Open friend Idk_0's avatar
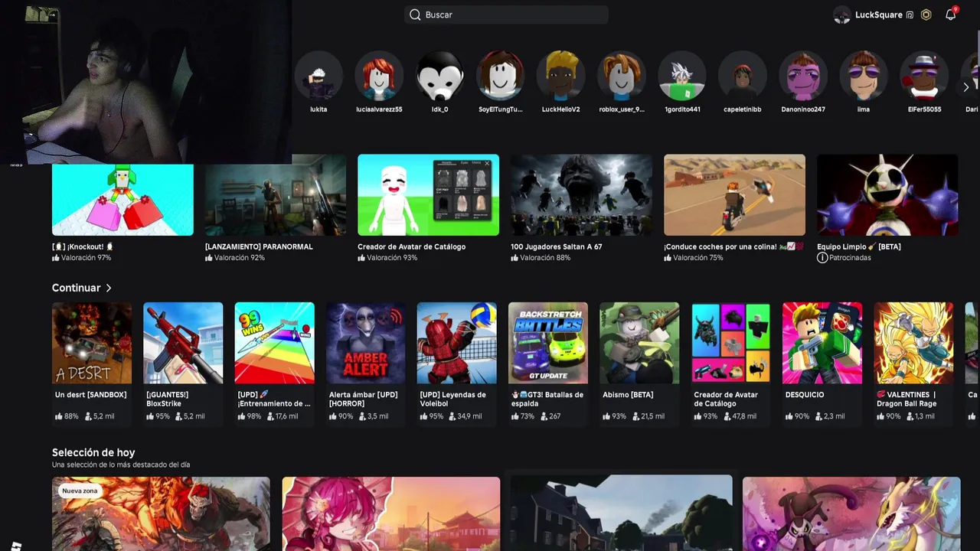The height and width of the screenshot is (551, 980). [439, 75]
